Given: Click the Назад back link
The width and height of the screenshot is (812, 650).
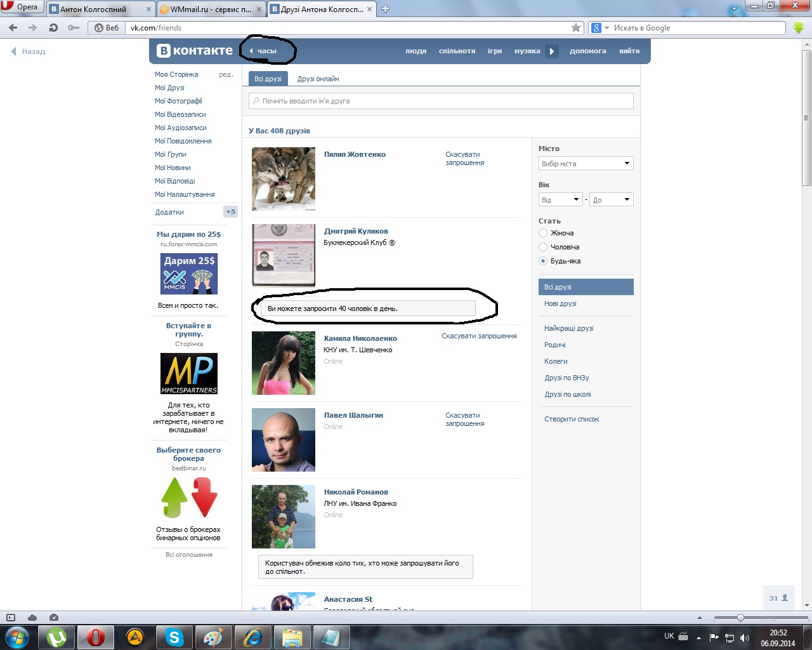Looking at the screenshot, I should (x=29, y=51).
